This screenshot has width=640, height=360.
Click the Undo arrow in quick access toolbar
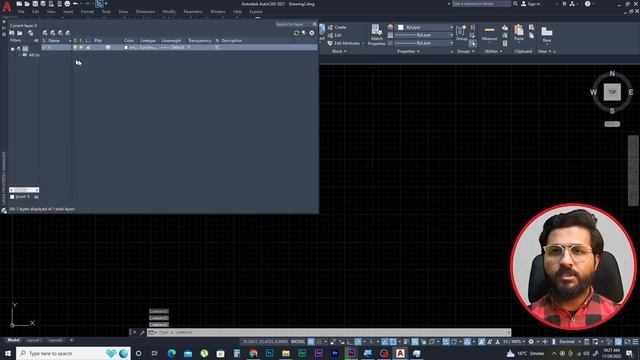76,4
